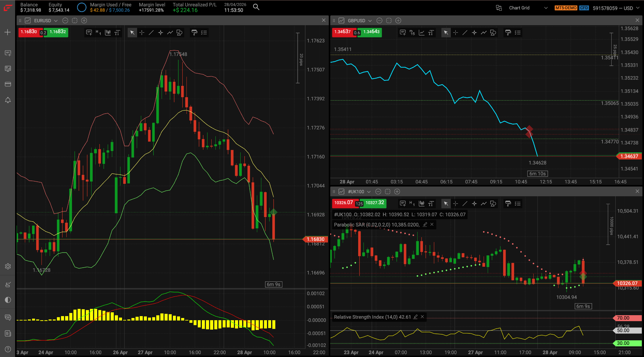Activate the pointer cursor tool on GBPUSD

pos(446,32)
